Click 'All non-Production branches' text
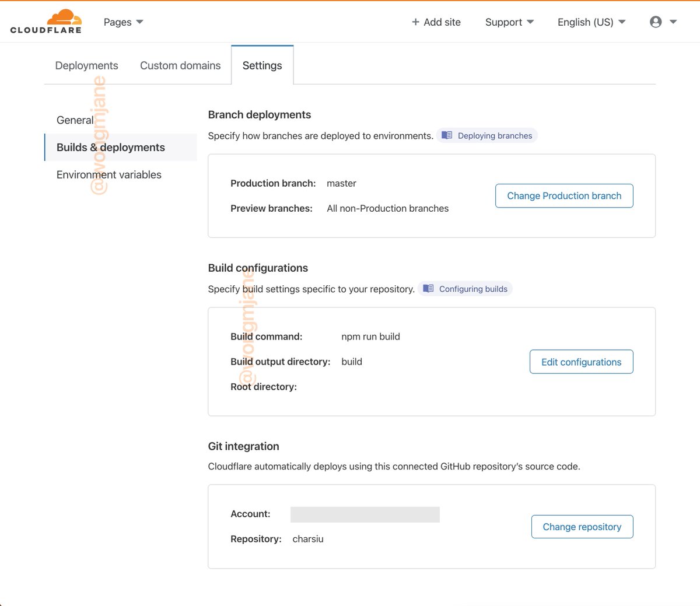The height and width of the screenshot is (606, 700). 388,208
